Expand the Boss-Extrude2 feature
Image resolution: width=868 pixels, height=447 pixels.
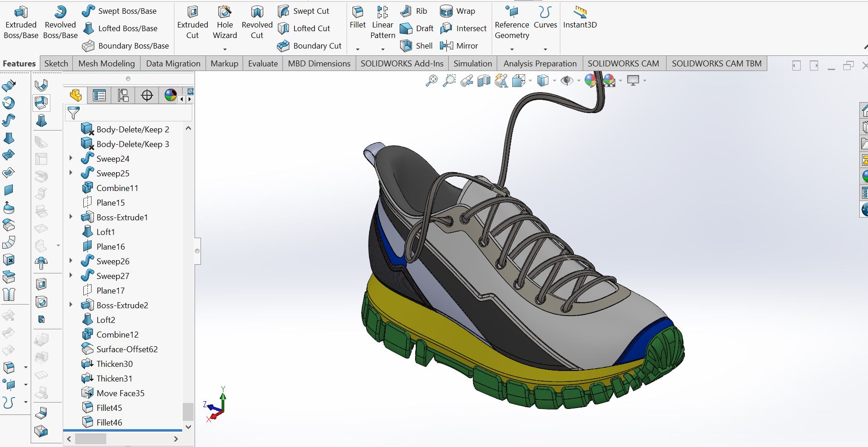click(x=71, y=305)
